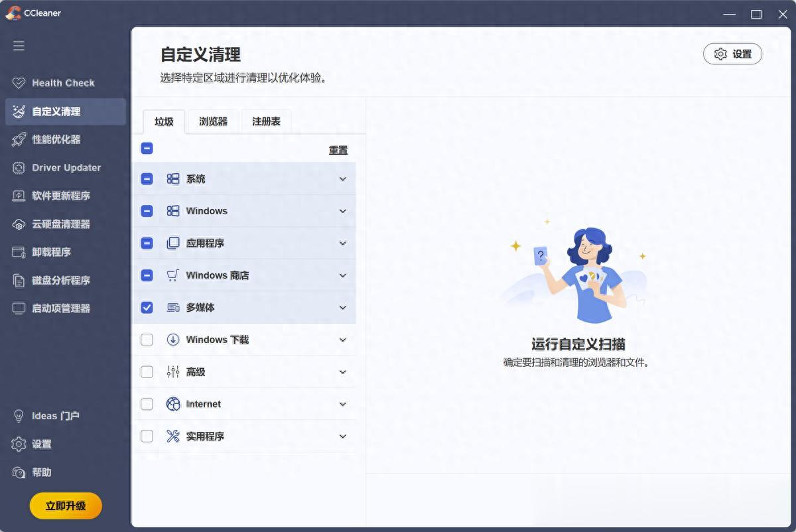796x532 pixels.
Task: Click the 磁盘分析程序 document icon
Action: [19, 281]
